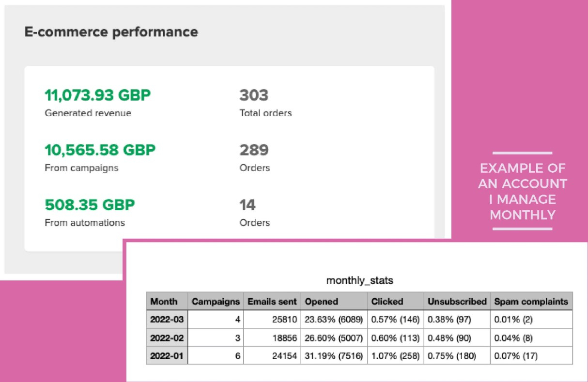Screen dimensions: 588x382
Task: Click the 303 total orders number
Action: coord(254,95)
